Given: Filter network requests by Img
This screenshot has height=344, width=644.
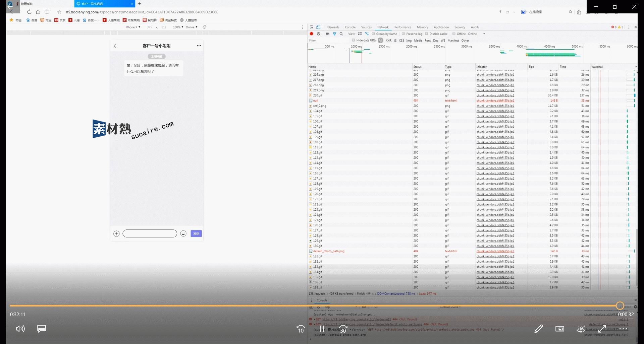Looking at the screenshot, I should 409,40.
